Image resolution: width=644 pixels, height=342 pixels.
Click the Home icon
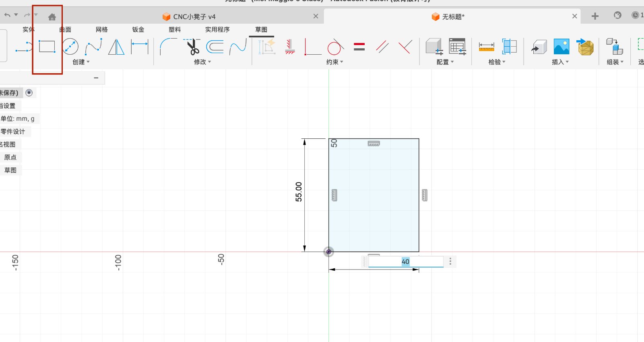(x=52, y=17)
